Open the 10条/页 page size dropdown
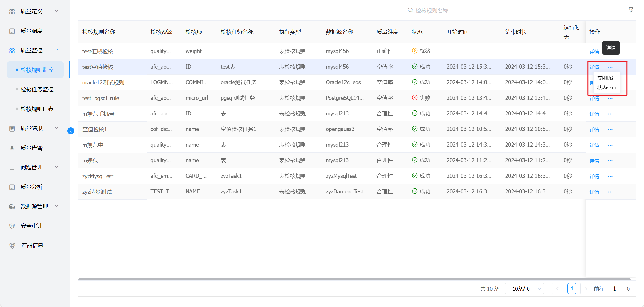Image resolution: width=644 pixels, height=307 pixels. [x=524, y=289]
